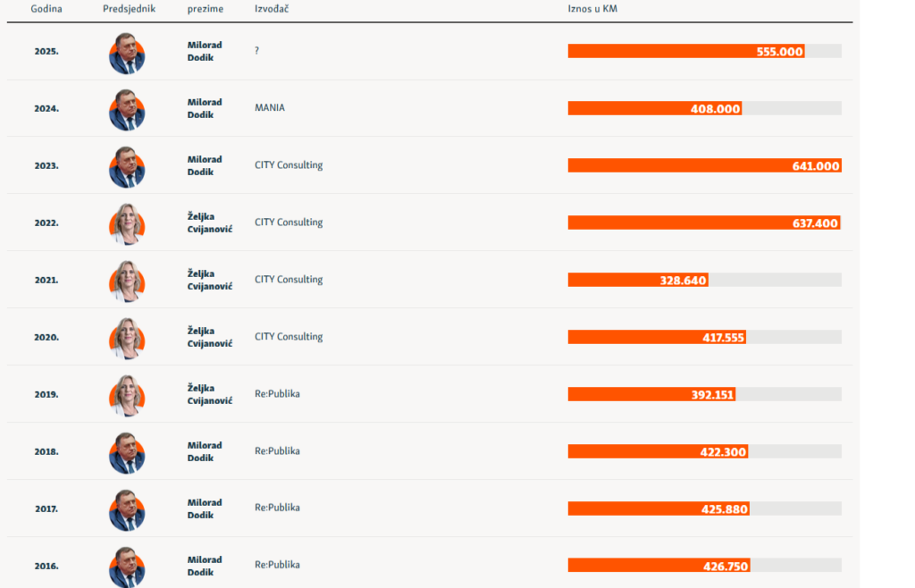
Task: Click Re:Publika in the 2017 row
Action: [277, 508]
